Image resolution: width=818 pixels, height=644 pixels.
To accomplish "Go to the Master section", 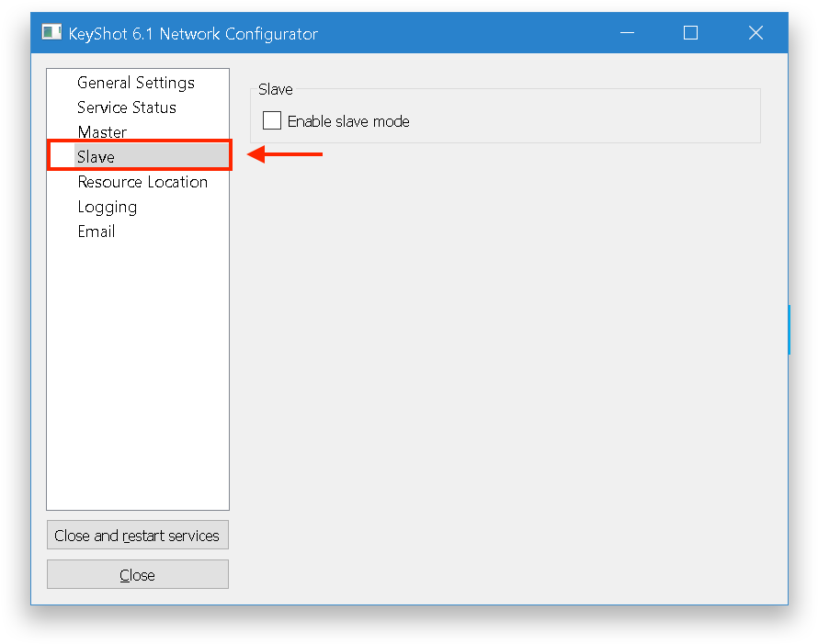I will [102, 131].
